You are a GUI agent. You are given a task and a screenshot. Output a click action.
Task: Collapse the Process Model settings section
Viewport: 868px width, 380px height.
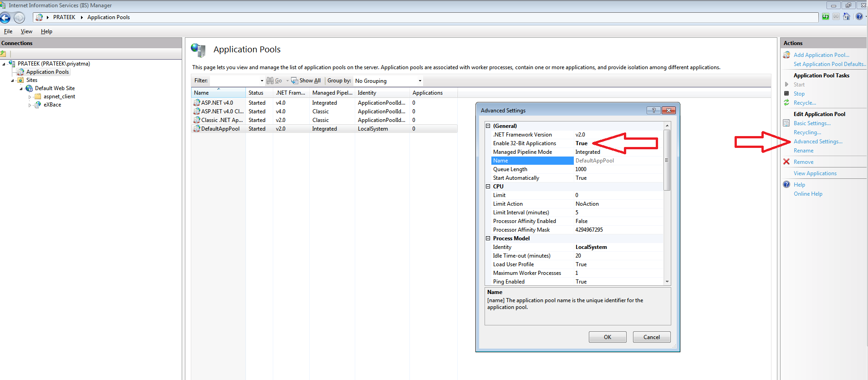tap(488, 238)
